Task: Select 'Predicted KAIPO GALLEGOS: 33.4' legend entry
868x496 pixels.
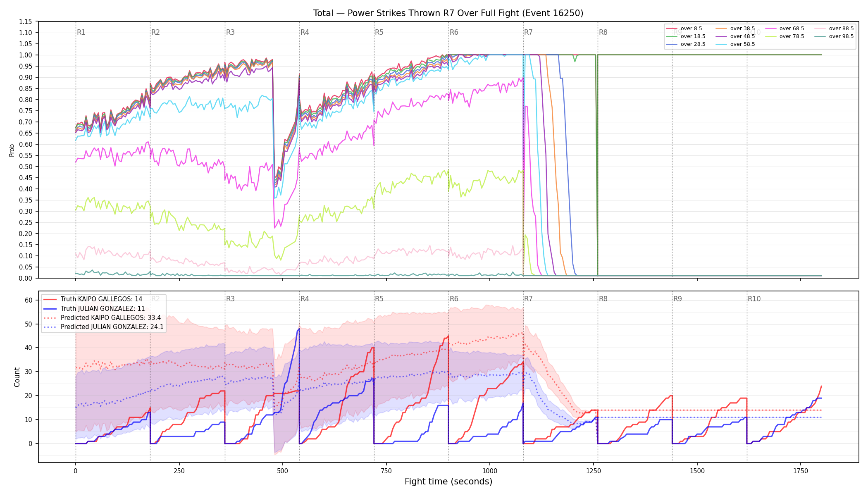Action: pyautogui.click(x=102, y=317)
